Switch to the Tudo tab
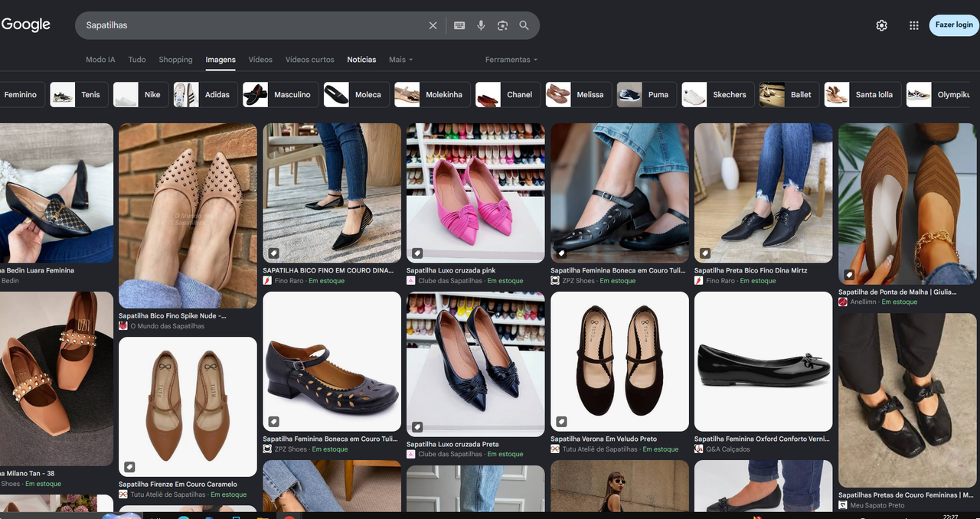 tap(137, 60)
